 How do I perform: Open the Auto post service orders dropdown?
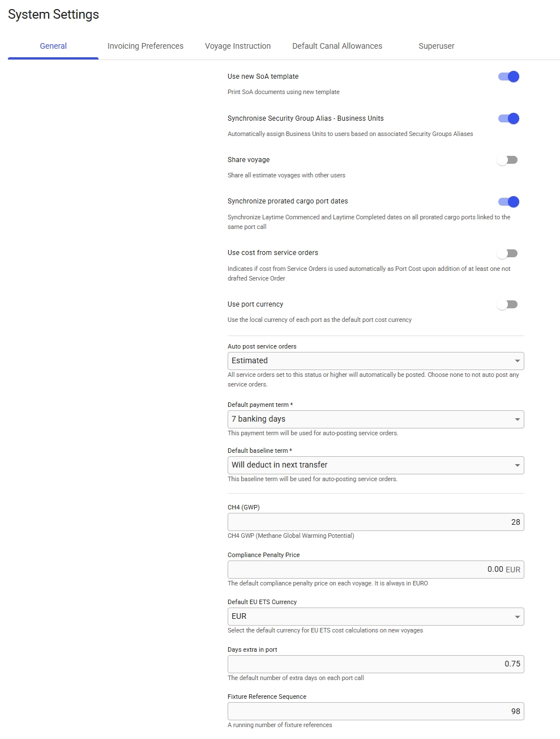tap(375, 361)
